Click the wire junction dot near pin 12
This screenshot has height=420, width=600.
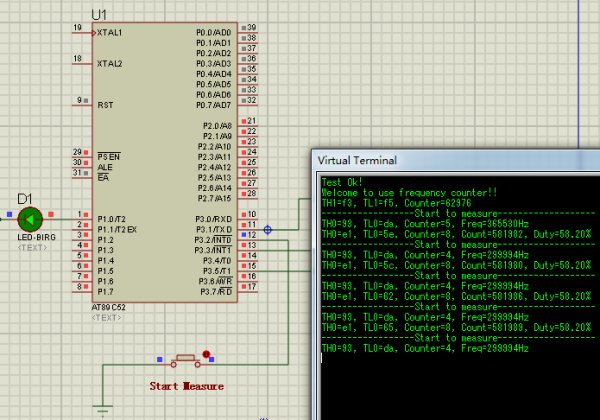point(267,230)
